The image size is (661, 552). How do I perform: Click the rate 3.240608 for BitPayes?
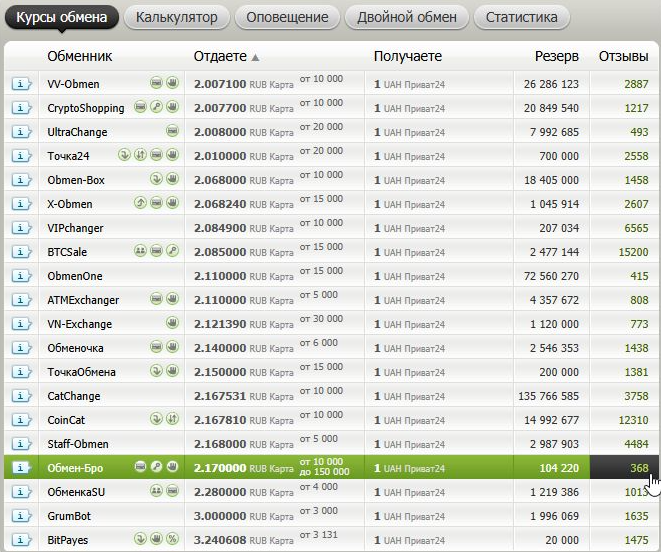pos(220,540)
